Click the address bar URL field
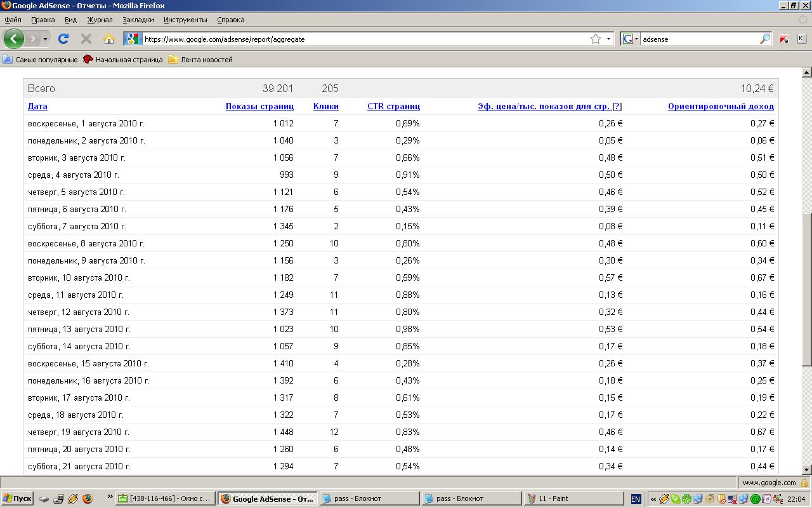 pyautogui.click(x=362, y=39)
